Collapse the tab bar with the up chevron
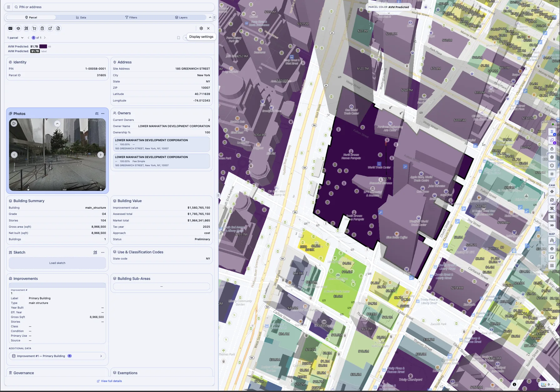Viewport: 560px width, 392px height. click(x=210, y=17)
